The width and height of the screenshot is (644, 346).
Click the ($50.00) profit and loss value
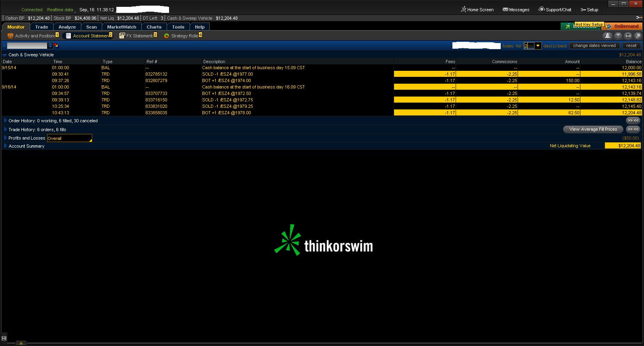click(x=631, y=138)
